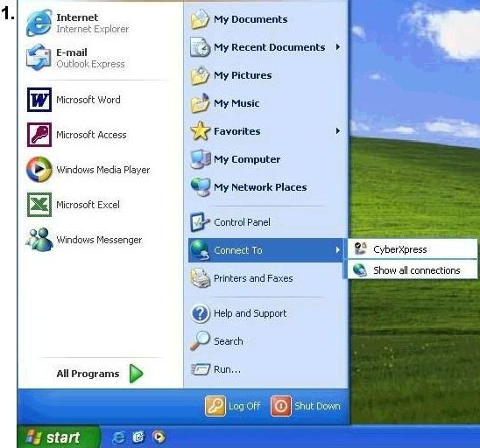This screenshot has height=448, width=480.
Task: Open the My Documents folder icon
Action: coord(200,19)
